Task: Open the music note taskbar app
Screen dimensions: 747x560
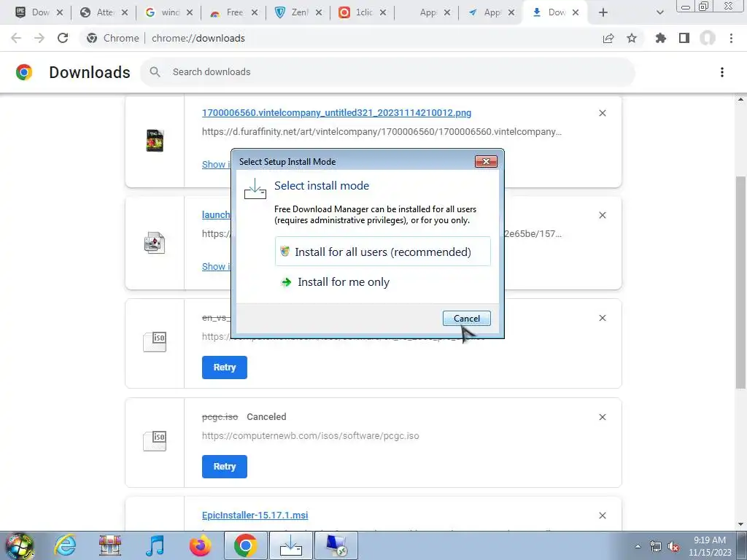Action: coord(155,545)
